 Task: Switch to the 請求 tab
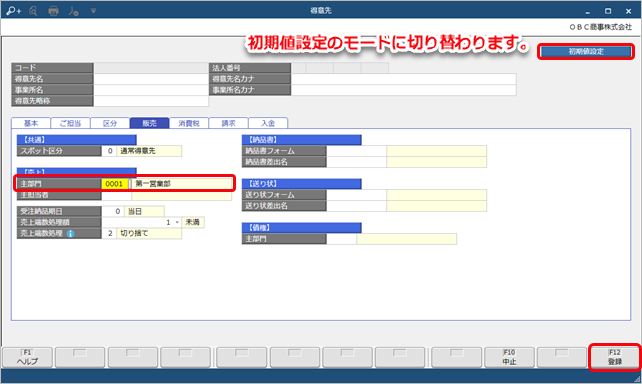pyautogui.click(x=228, y=123)
